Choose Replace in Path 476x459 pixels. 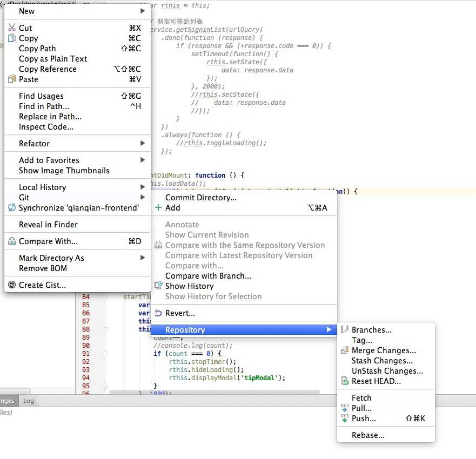(77, 117)
